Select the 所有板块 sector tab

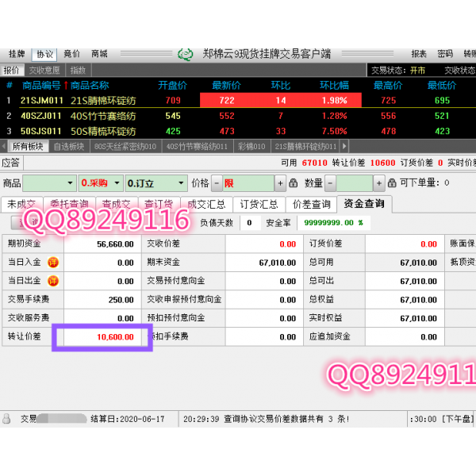(28, 147)
